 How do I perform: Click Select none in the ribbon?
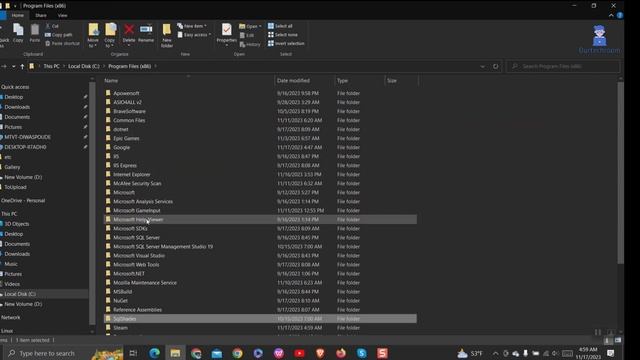coord(283,35)
